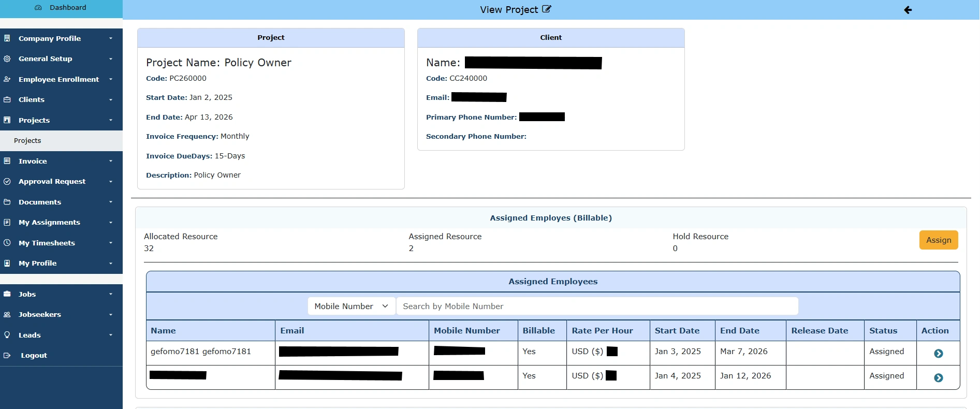Viewport: 980px width, 409px height.
Task: Click the My Timesheets clock icon
Action: [x=7, y=243]
